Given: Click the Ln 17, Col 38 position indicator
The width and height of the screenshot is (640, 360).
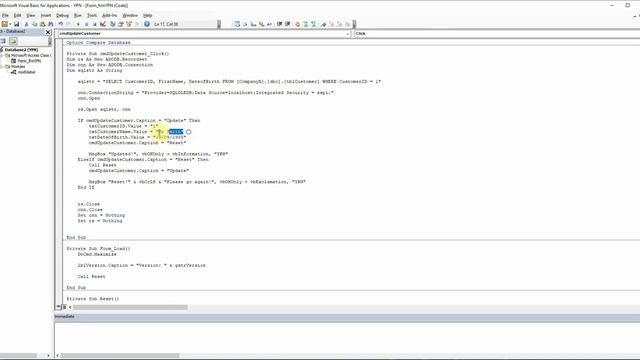Looking at the screenshot, I should pyautogui.click(x=166, y=24).
